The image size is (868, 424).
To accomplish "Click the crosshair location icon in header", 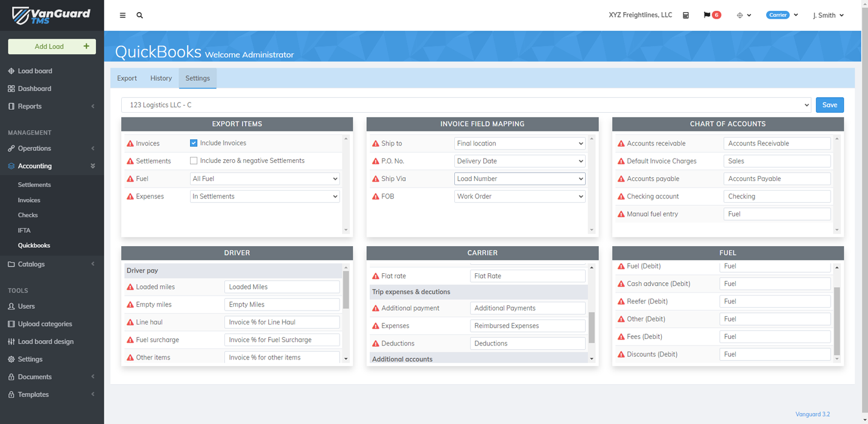I will click(740, 16).
